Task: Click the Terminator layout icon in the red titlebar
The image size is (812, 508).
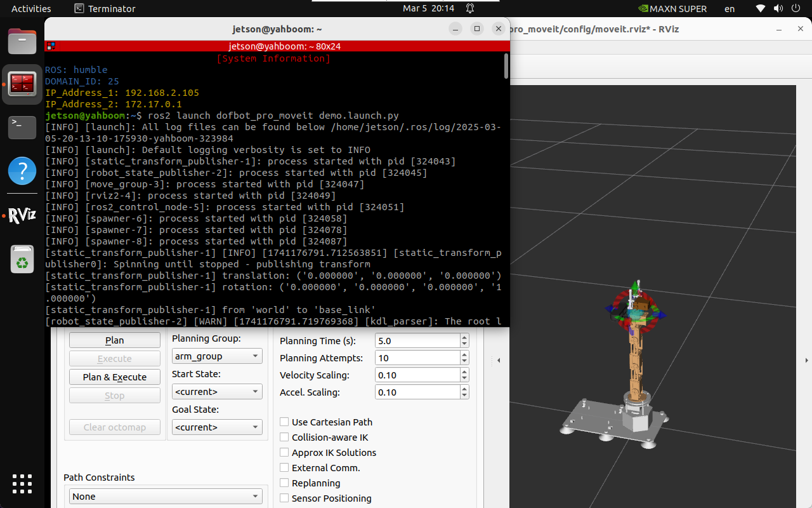Action: click(51, 46)
